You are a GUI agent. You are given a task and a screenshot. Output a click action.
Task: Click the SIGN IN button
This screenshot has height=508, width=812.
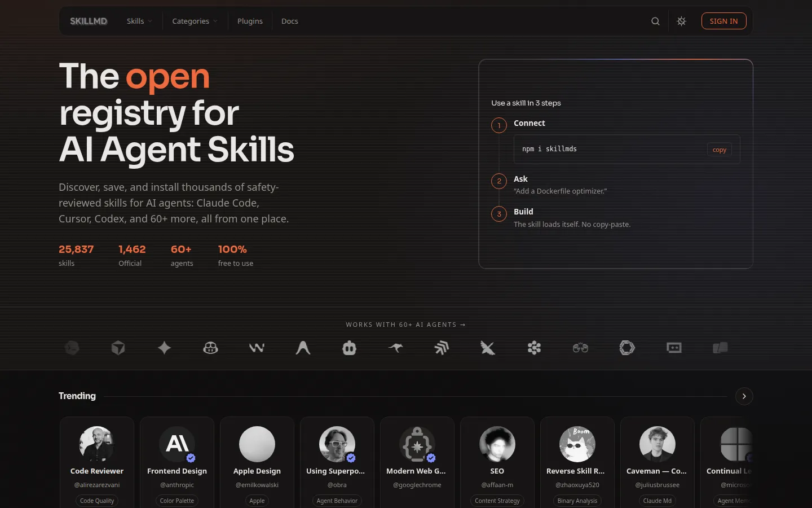[724, 21]
